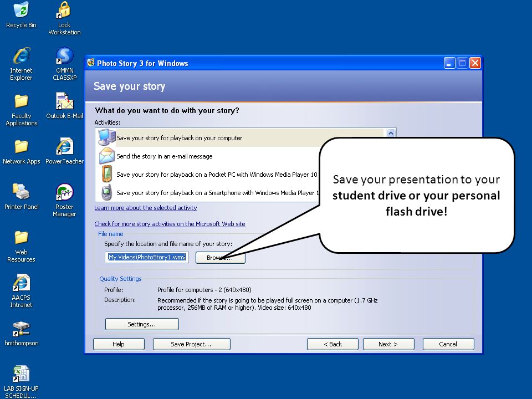Select 'Save your story for playback on your computer'
The height and width of the screenshot is (399, 532).
179,138
